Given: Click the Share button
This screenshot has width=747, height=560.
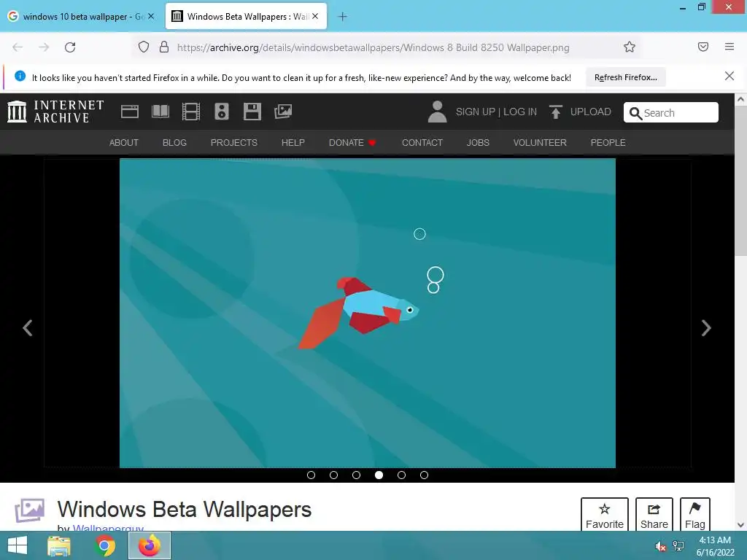Looking at the screenshot, I should click(x=654, y=516).
